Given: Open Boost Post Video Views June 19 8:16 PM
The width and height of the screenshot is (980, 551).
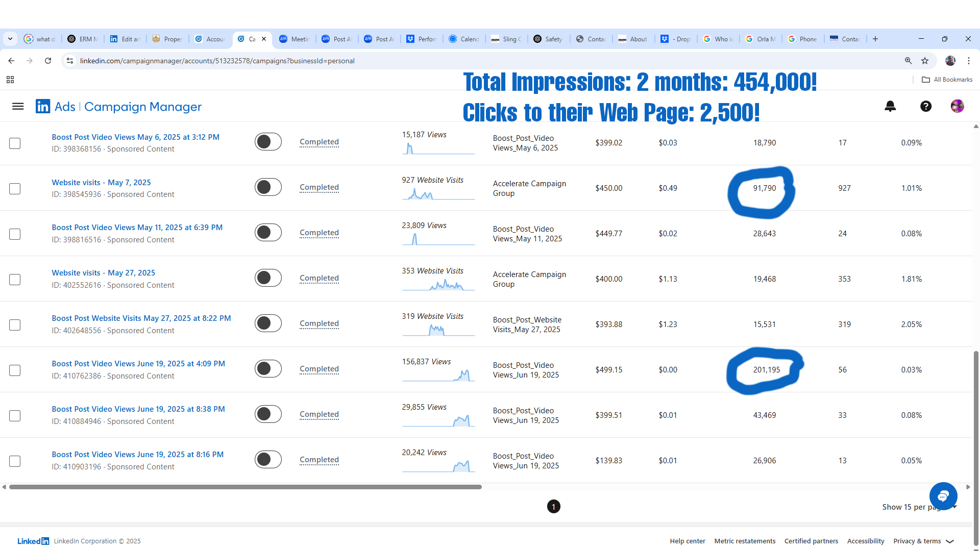Looking at the screenshot, I should (138, 455).
